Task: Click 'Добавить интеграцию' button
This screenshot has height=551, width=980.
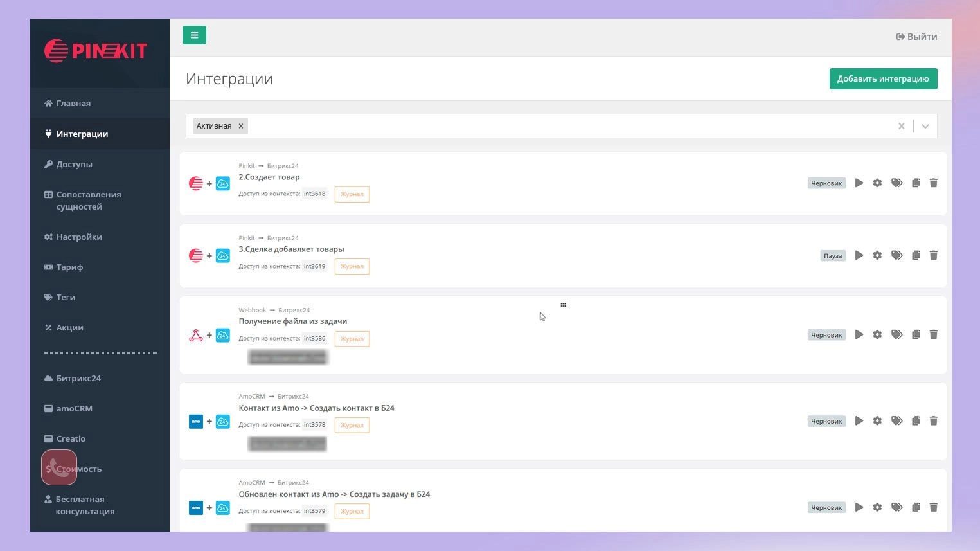Action: [882, 78]
